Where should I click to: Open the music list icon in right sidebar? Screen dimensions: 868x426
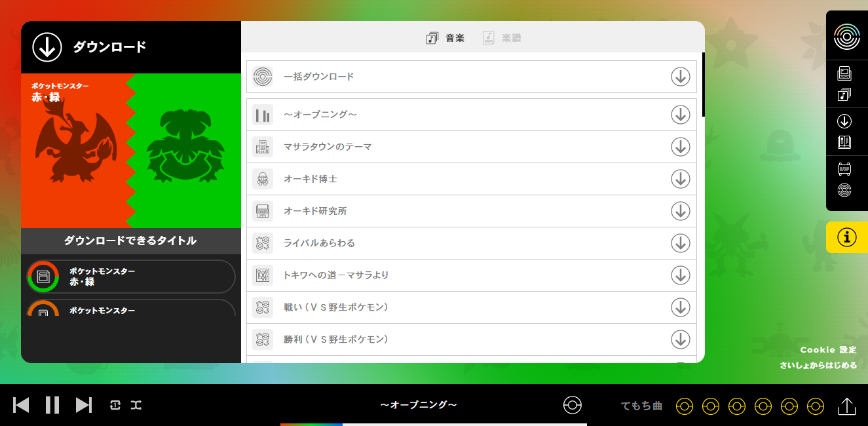pyautogui.click(x=844, y=94)
